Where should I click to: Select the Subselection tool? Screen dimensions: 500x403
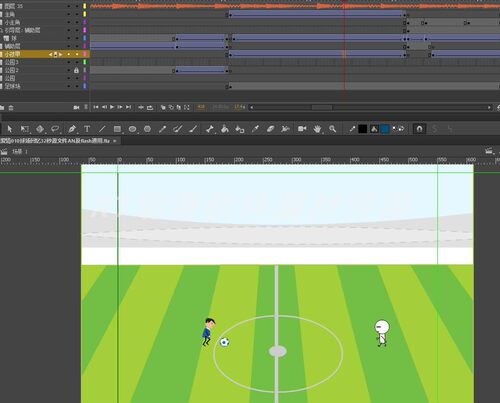pyautogui.click(x=25, y=129)
